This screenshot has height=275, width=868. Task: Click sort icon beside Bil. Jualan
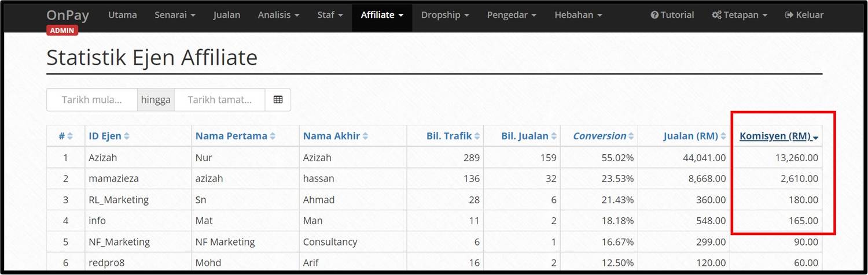[x=554, y=136]
